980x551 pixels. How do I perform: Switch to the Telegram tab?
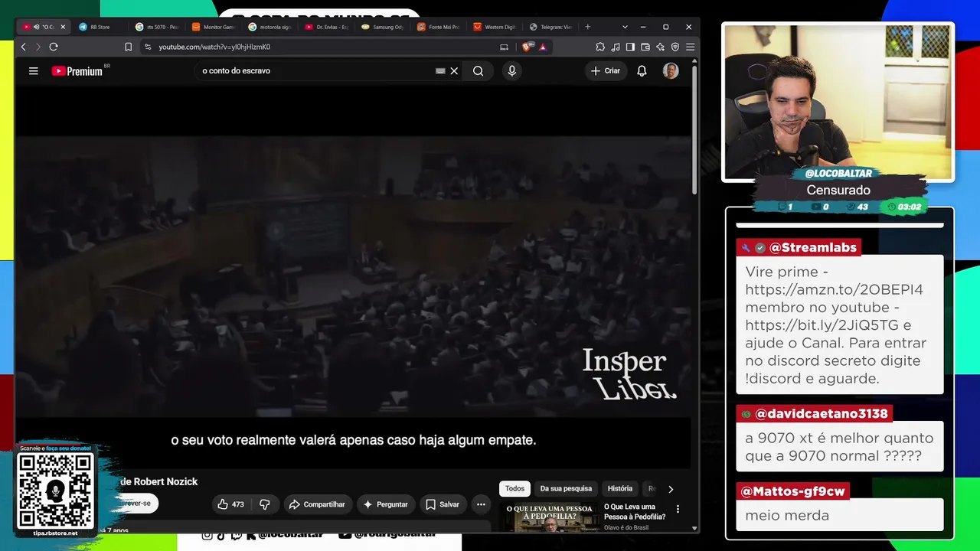click(x=552, y=27)
